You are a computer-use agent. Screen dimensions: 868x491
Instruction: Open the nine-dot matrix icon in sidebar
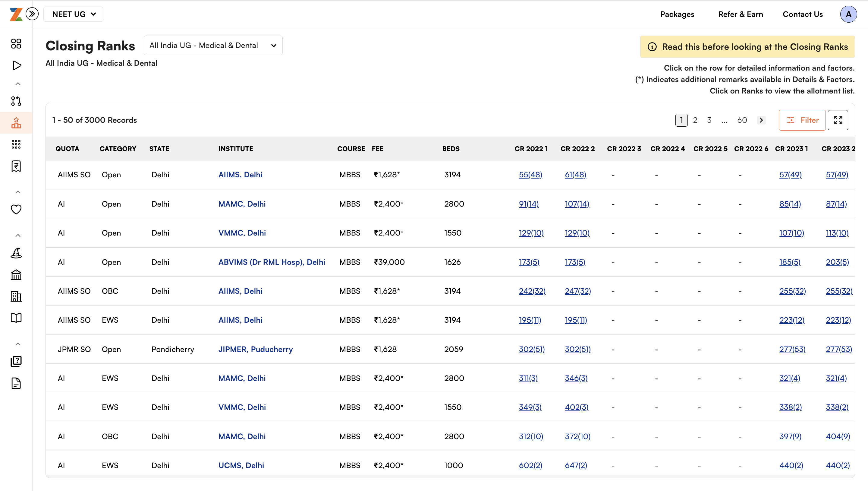(x=16, y=144)
